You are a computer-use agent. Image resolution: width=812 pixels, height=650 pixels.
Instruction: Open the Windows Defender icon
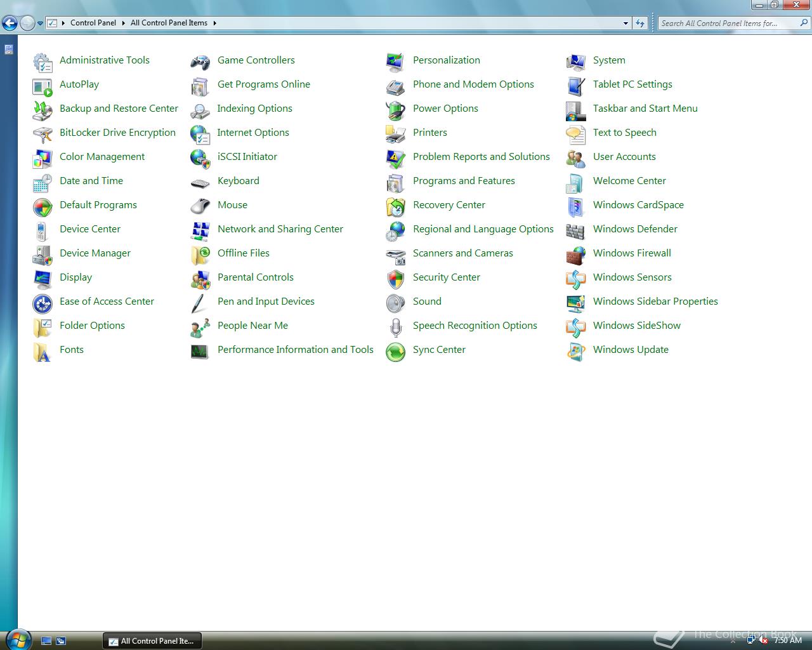pos(576,231)
